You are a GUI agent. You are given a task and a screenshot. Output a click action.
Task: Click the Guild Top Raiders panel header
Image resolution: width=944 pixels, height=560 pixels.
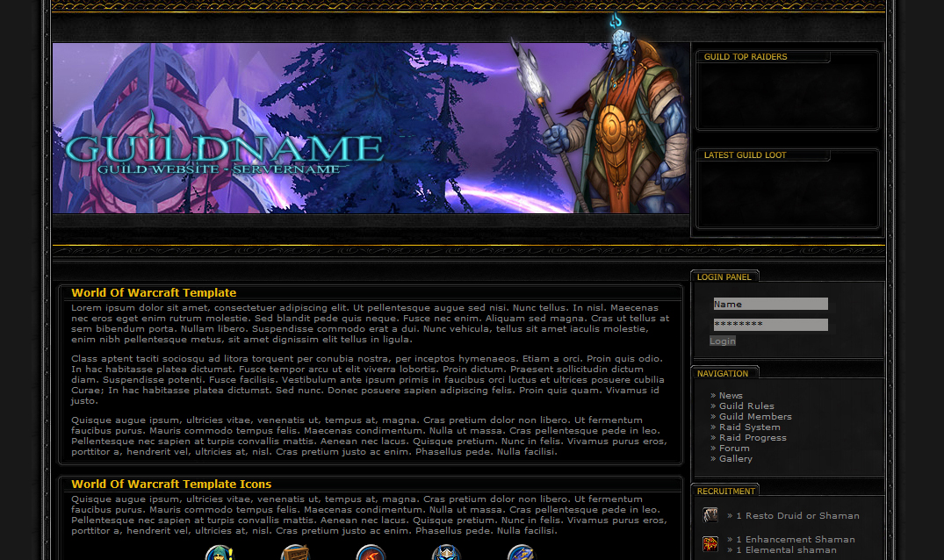[746, 56]
